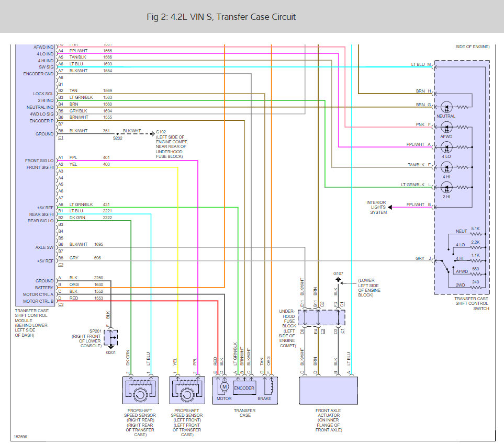Click the AFWD indicator LED symbol
The width and height of the screenshot is (504, 445).
coord(446,128)
